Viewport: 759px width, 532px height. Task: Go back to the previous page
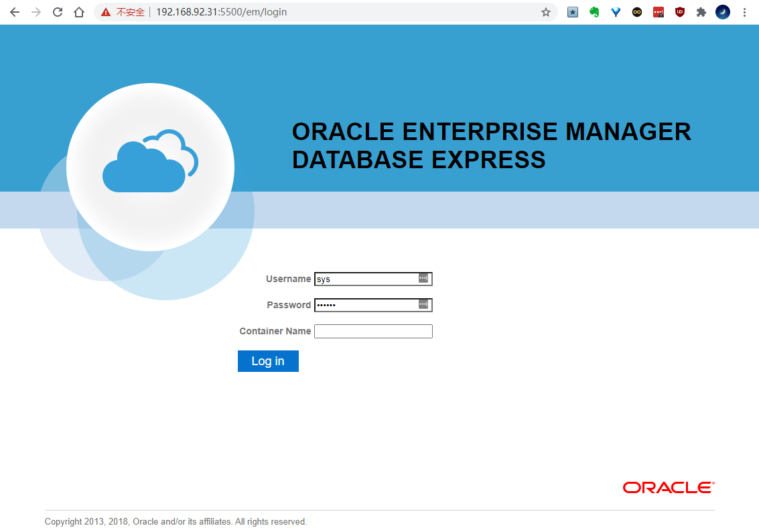(x=15, y=12)
